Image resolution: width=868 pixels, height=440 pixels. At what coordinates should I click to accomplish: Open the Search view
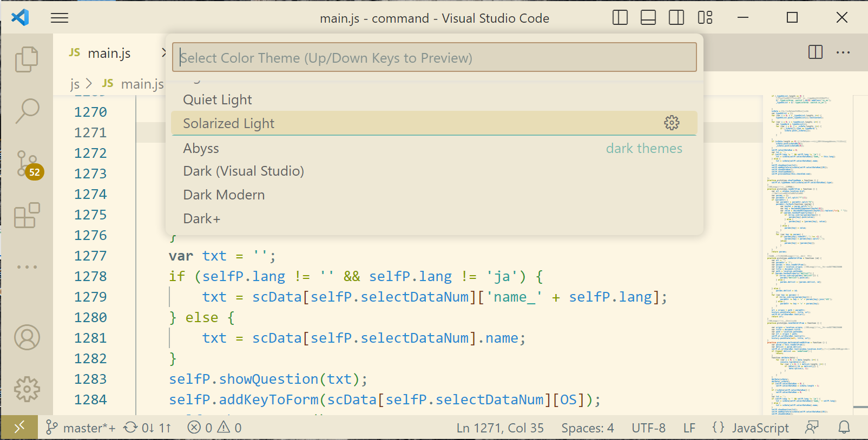pos(27,111)
